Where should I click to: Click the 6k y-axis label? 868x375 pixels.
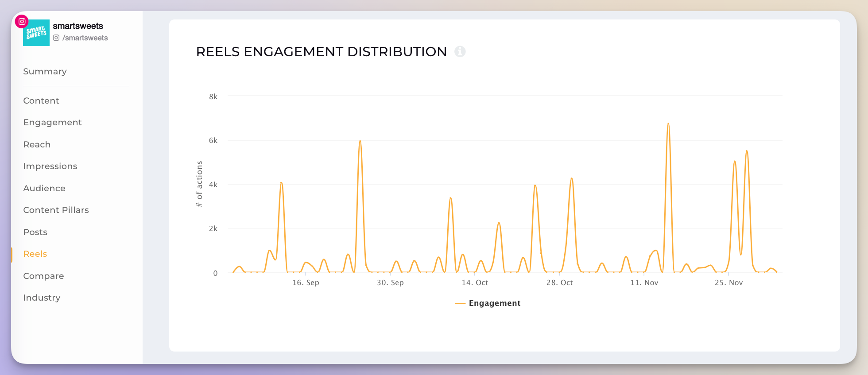tap(213, 140)
